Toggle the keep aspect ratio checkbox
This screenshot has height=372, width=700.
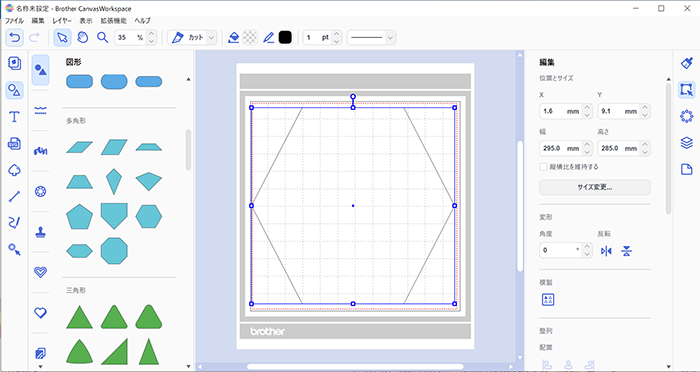click(x=543, y=167)
